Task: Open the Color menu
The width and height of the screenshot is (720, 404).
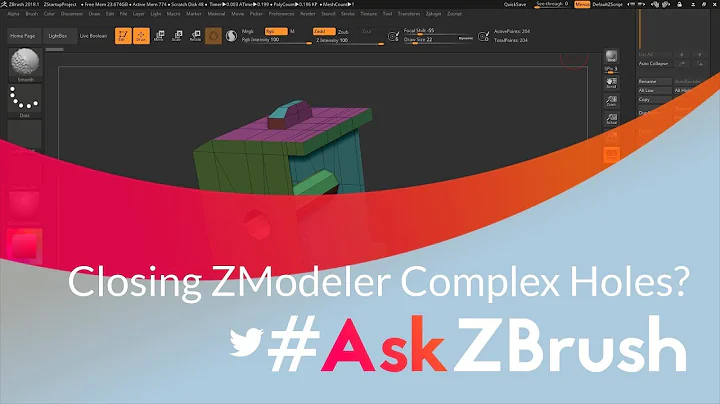Action: tap(49, 14)
